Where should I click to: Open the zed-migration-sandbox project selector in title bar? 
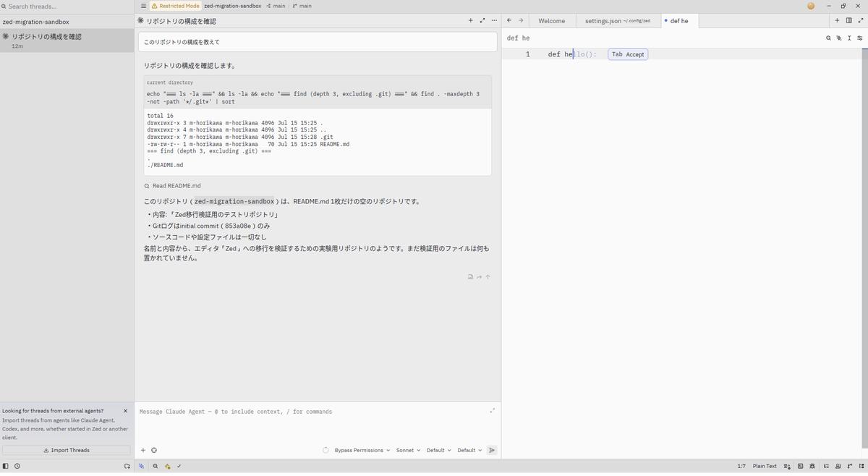coord(232,6)
